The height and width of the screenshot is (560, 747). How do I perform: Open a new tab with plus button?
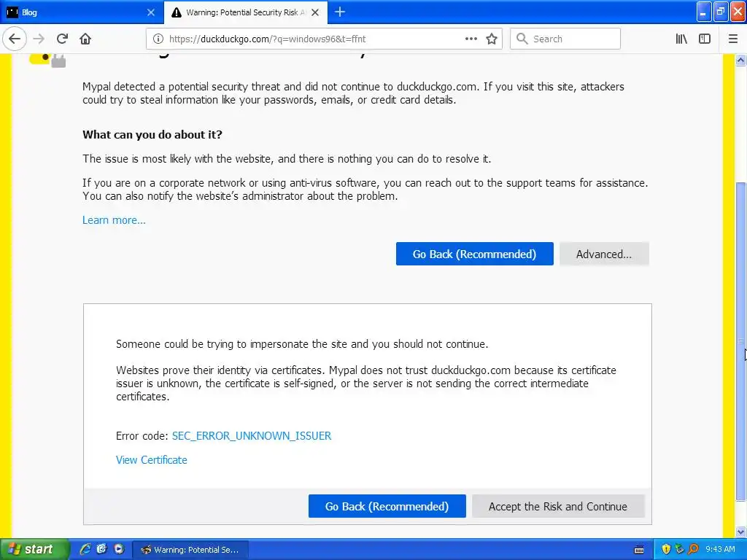[x=340, y=12]
